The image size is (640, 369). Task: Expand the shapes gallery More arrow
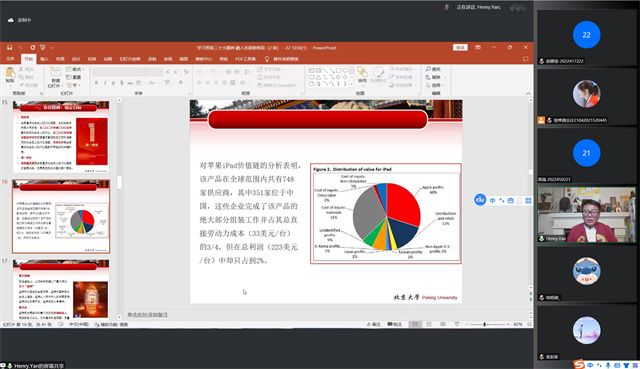coord(351,84)
